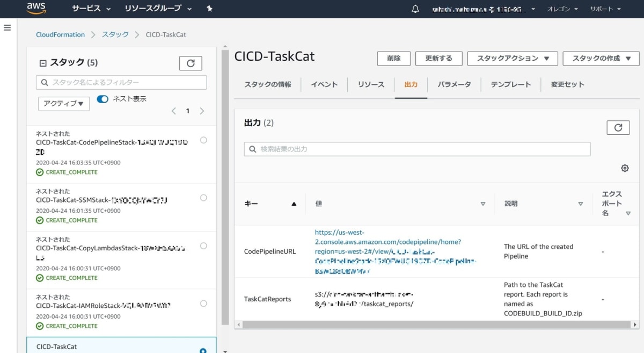
Task: Click the pin shortcuts icon in top bar
Action: click(209, 9)
